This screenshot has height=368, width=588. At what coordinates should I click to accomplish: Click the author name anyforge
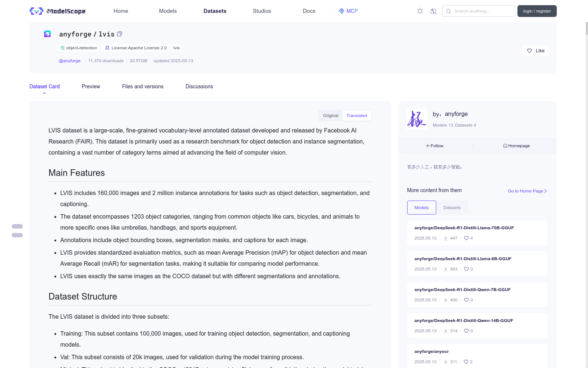(456, 114)
